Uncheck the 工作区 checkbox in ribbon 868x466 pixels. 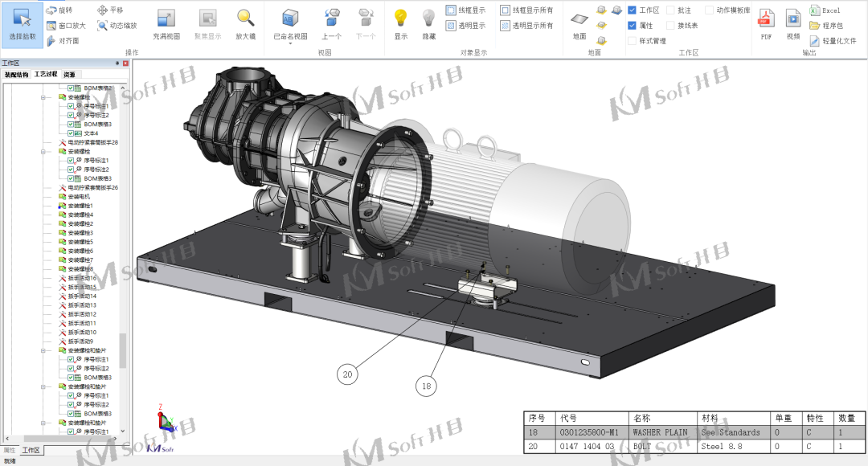tap(632, 10)
